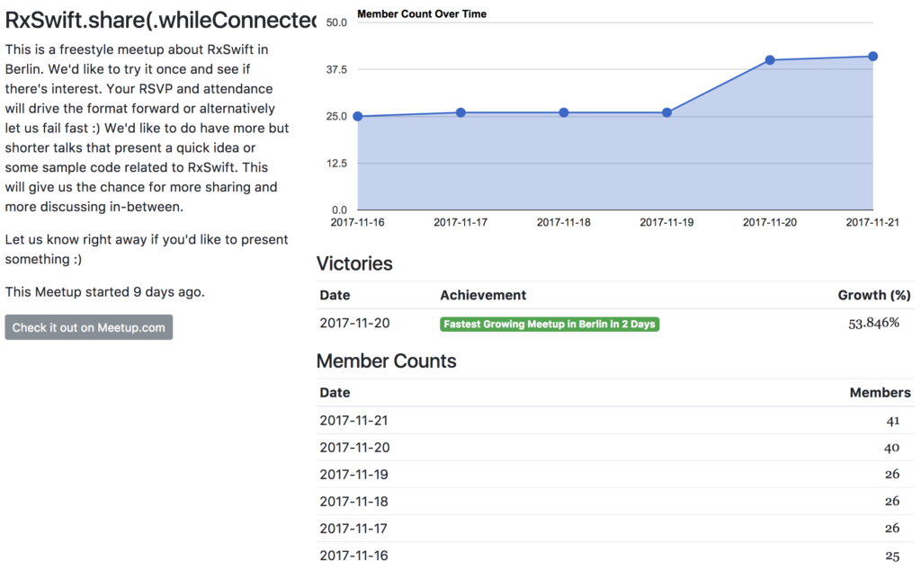Viewport: 921px width, 588px height.
Task: Select the 2017-11-20 data point on chart
Action: [x=770, y=60]
